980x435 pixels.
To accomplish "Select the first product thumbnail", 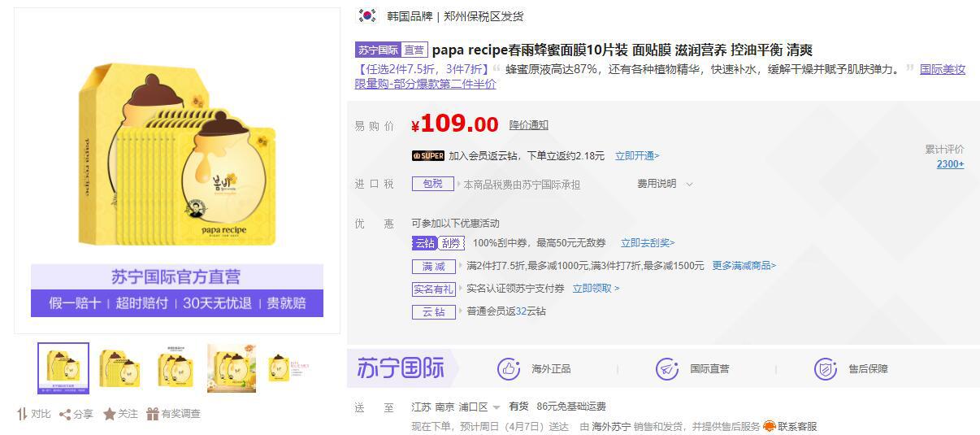I will pos(63,368).
